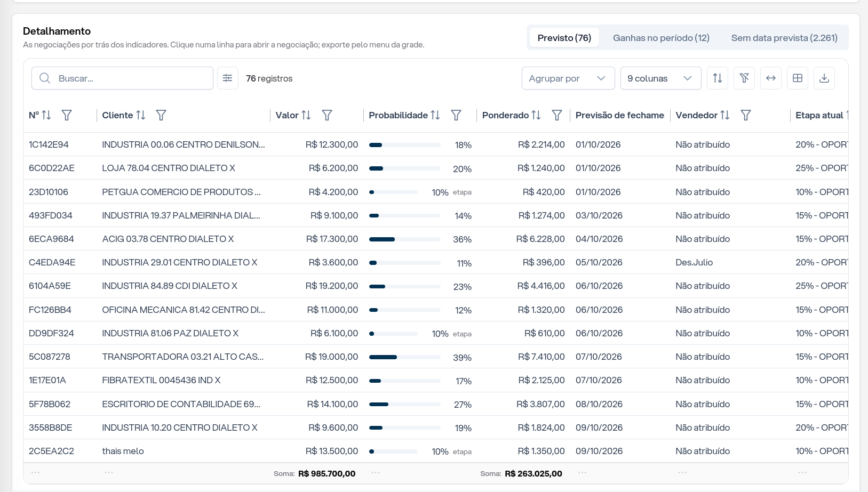The image size is (868, 492).
Task: Click the 39% probability bar for TRANSPORTADORA 03.21
Action: click(405, 357)
